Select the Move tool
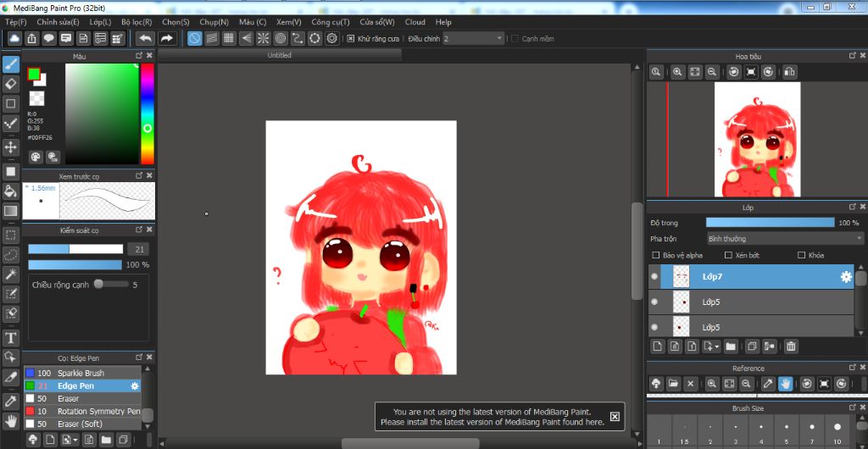This screenshot has height=449, width=868. coord(10,147)
